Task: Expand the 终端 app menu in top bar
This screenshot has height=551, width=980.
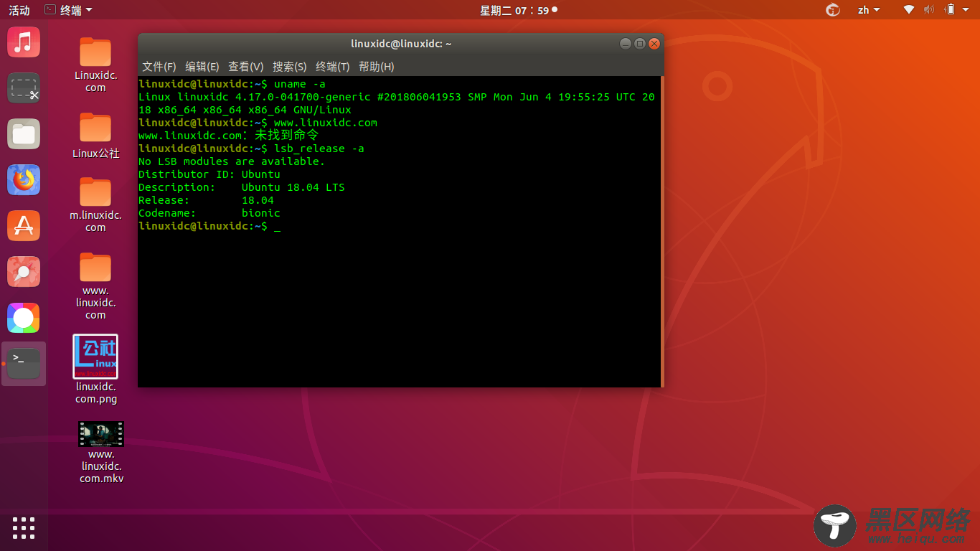Action: 69,10
